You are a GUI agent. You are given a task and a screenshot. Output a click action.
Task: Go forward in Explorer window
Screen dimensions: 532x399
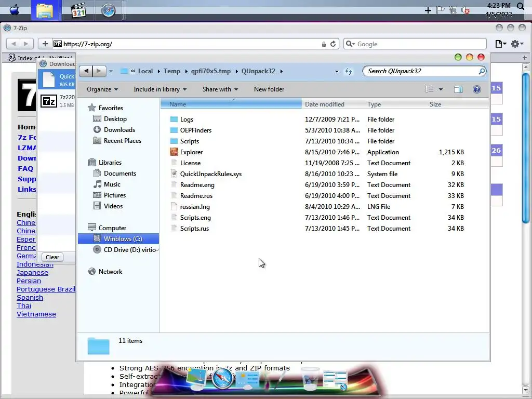[x=99, y=71]
